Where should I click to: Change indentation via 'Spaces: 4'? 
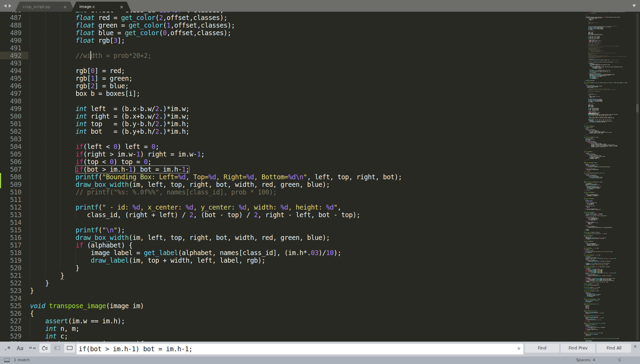(585, 360)
